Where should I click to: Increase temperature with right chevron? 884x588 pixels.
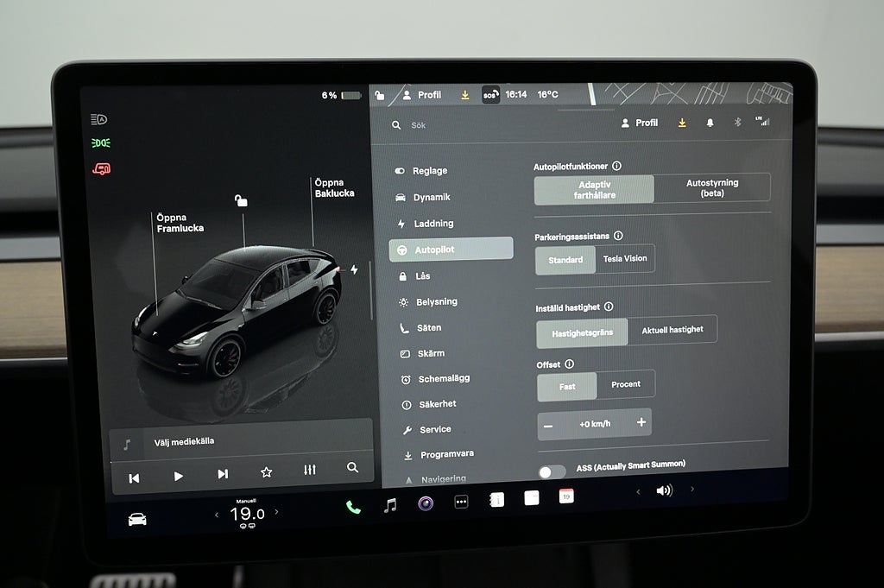(x=276, y=512)
